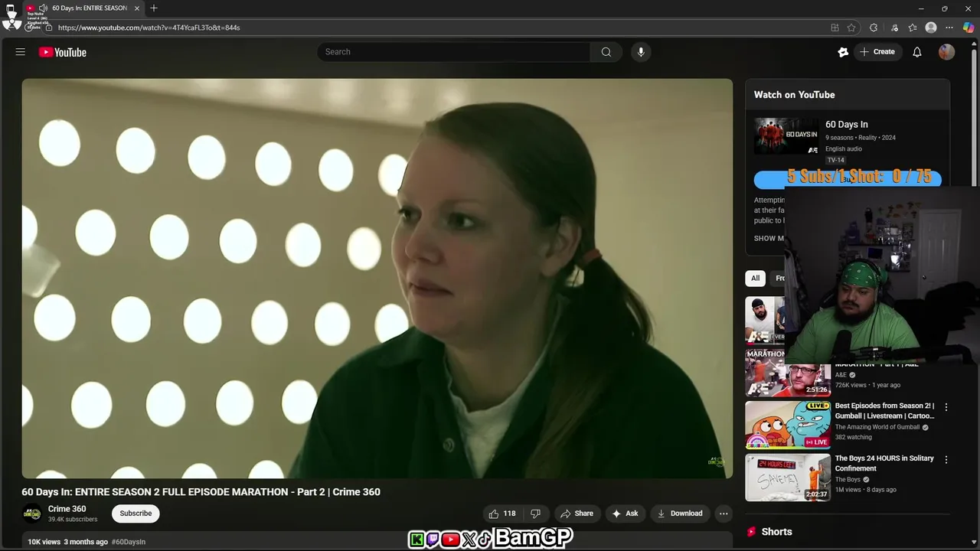Like the video showing 118 likes
This screenshot has height=551, width=980.
pyautogui.click(x=501, y=514)
